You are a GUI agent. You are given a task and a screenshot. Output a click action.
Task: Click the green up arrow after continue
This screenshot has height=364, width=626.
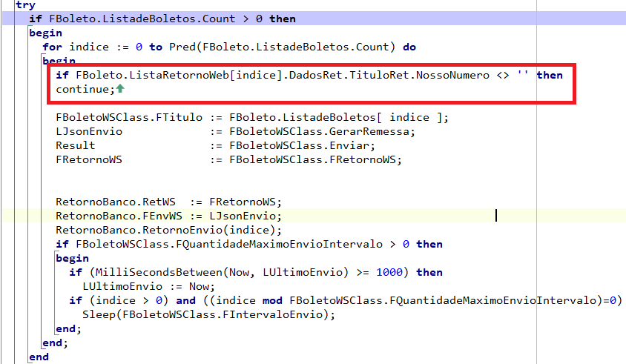click(120, 89)
